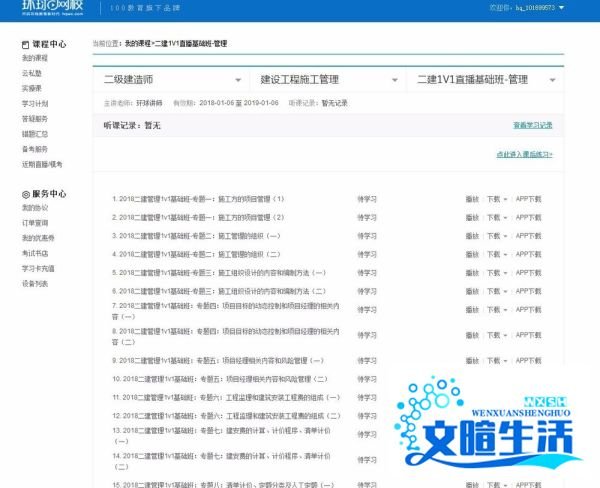Click 播放 for lesson 2 施工方的项目管理（2）

(472, 217)
